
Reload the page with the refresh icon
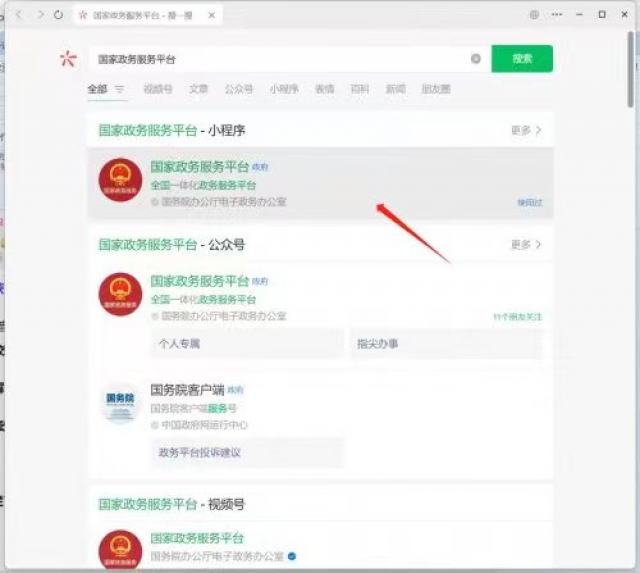(58, 15)
